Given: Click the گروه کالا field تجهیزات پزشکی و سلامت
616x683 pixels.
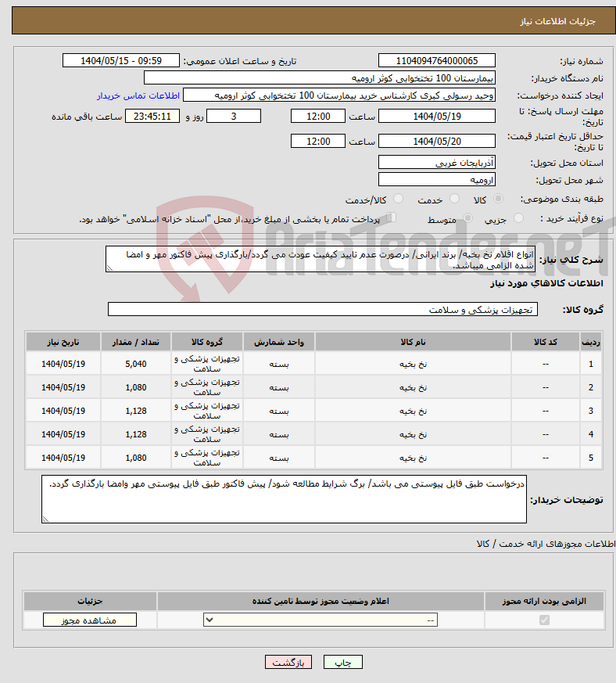Looking at the screenshot, I should tap(323, 309).
